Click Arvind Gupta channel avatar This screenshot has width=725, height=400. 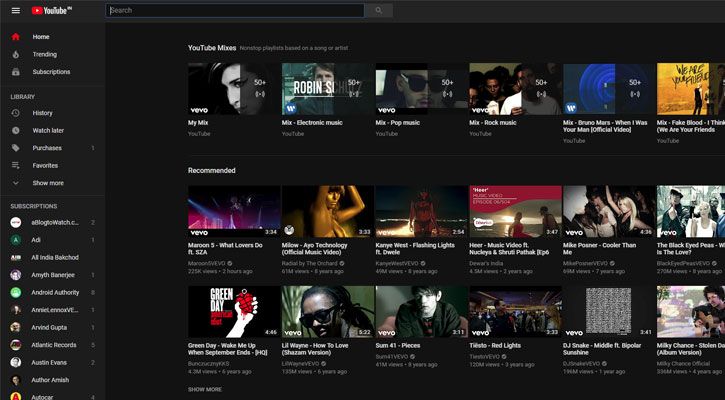pyautogui.click(x=16, y=327)
